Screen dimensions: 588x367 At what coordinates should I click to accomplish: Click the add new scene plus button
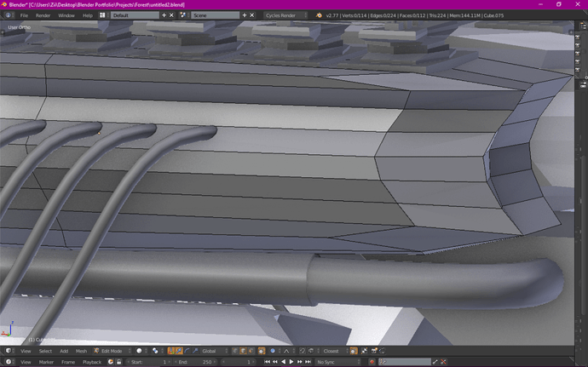[x=245, y=15]
